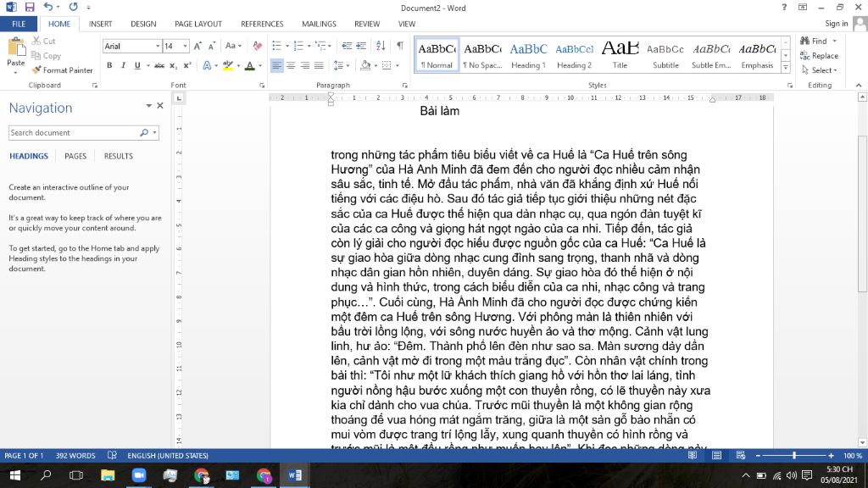Screen dimensions: 868x488
Task: Expand the Styles gallery More arrow
Action: (786, 68)
